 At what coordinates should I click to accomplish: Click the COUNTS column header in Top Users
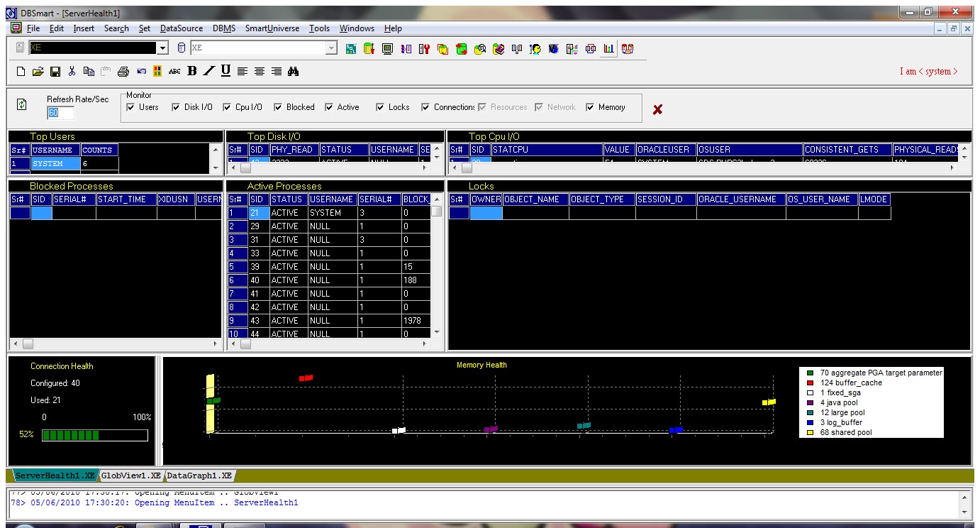click(x=99, y=150)
